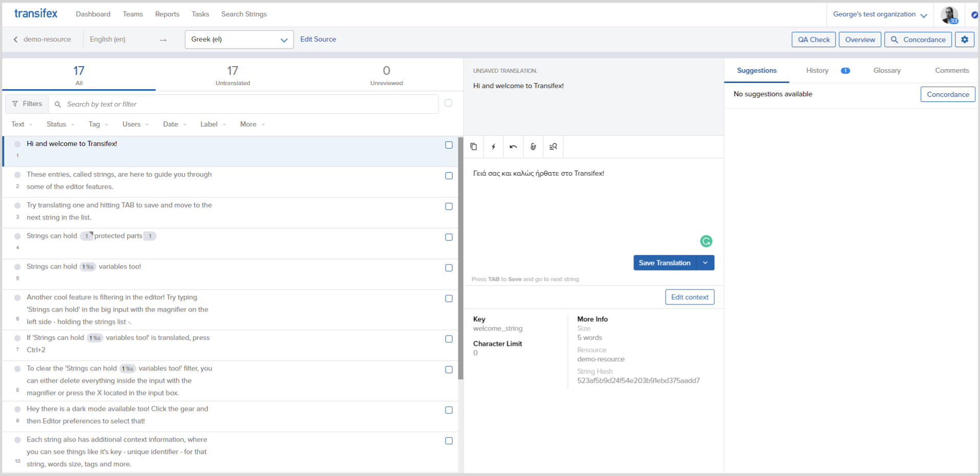Viewport: 980px width, 476px height.
Task: Open the Reports menu
Action: (x=167, y=14)
